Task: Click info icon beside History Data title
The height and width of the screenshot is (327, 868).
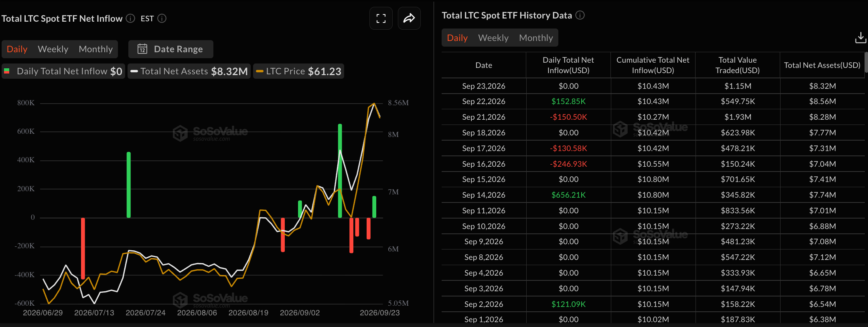Action: (580, 15)
